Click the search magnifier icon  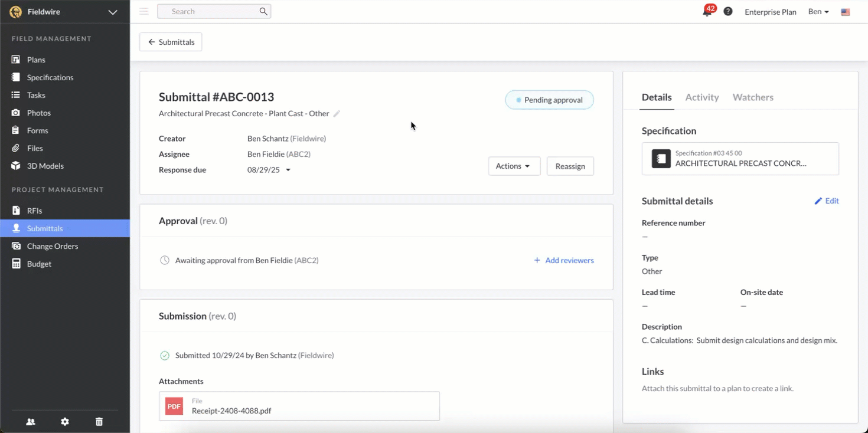263,11
